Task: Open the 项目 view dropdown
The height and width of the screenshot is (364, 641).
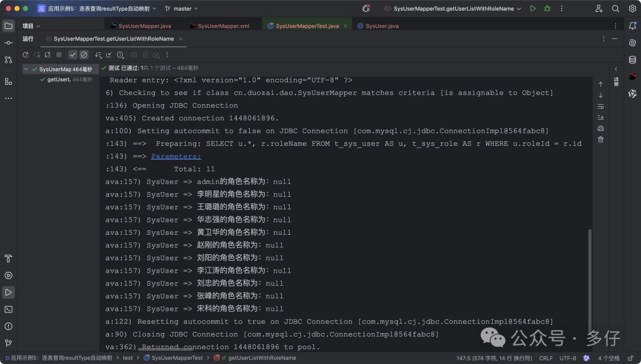Action: click(x=31, y=25)
